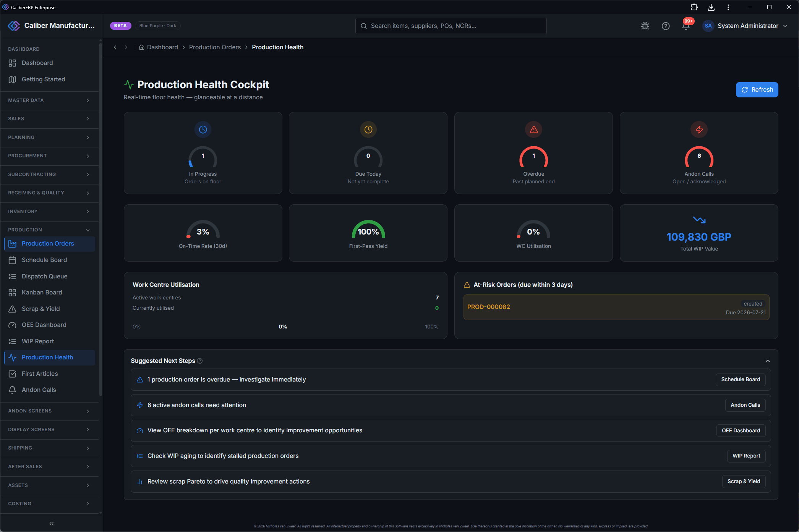Open Dashboard in the sidebar
This screenshot has height=532, width=799.
pos(49,63)
